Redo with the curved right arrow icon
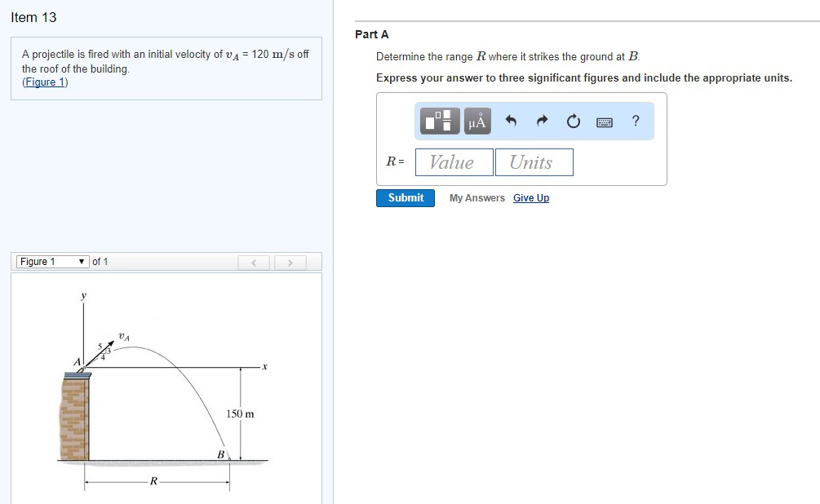The image size is (820, 504). pyautogui.click(x=542, y=121)
